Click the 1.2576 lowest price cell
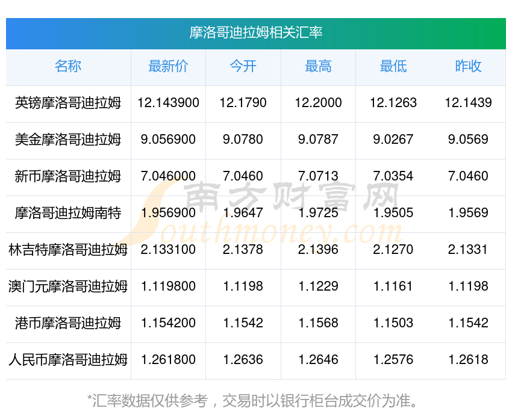Viewport: 512px width, 420px height. (x=393, y=360)
